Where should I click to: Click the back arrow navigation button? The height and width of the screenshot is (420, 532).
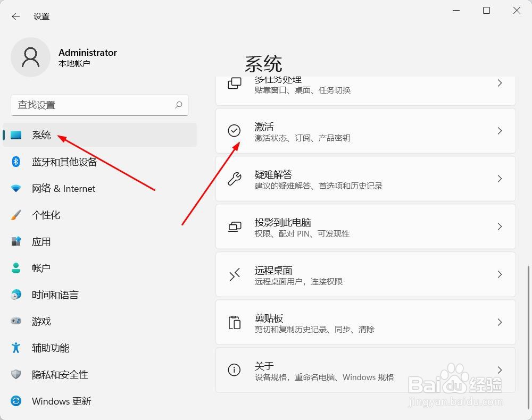tap(15, 16)
